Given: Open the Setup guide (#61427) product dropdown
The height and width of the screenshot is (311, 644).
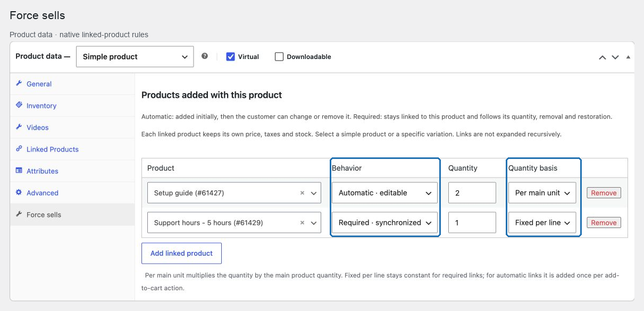Looking at the screenshot, I should tap(234, 193).
